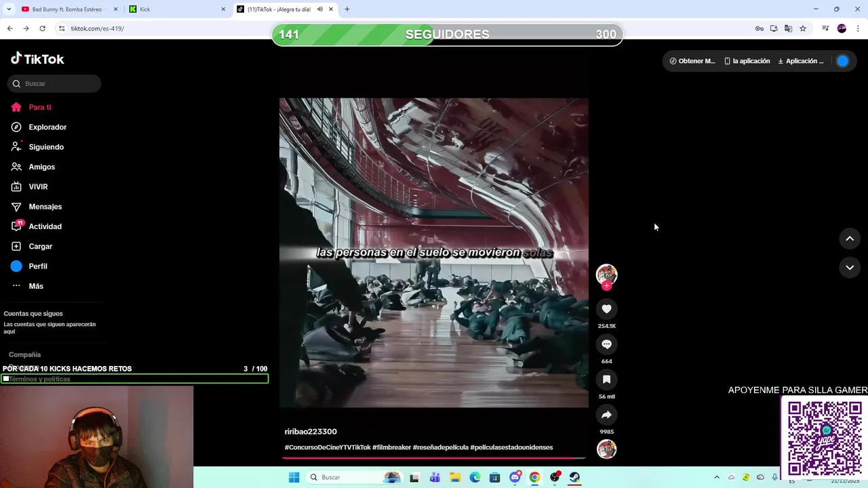Click the TikTok logo
The width and height of the screenshot is (868, 488).
pyautogui.click(x=37, y=59)
